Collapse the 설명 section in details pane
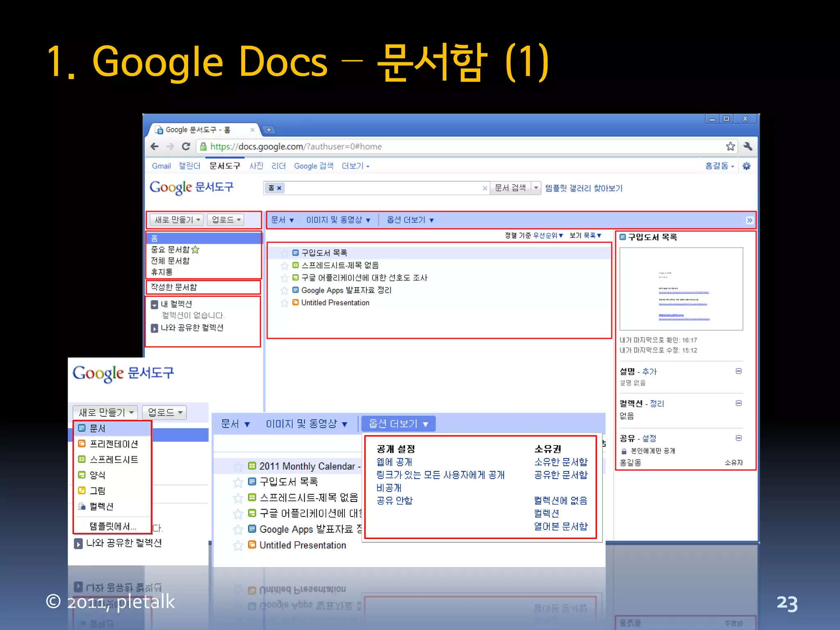Viewport: 840px width, 630px height. pos(739,371)
